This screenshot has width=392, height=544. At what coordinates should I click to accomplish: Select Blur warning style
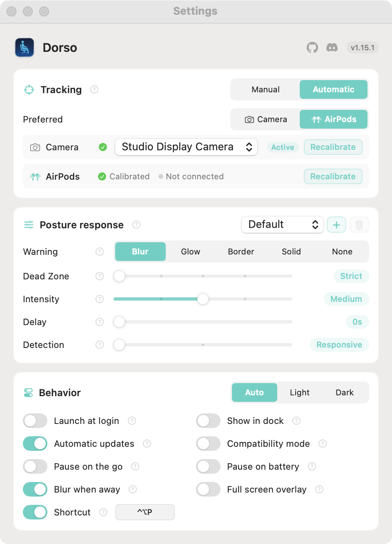140,252
